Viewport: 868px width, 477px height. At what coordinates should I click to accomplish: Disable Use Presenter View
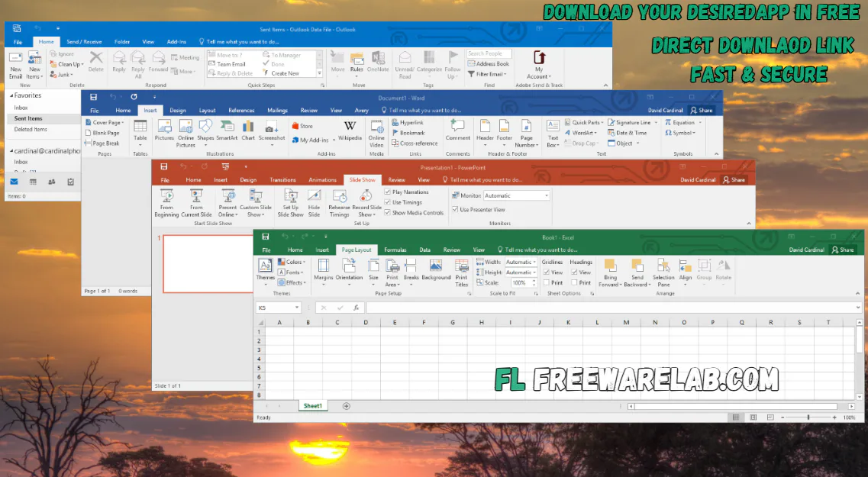coord(453,209)
